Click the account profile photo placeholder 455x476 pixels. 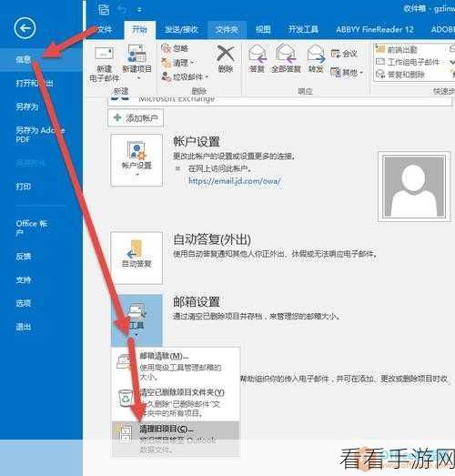click(414, 187)
